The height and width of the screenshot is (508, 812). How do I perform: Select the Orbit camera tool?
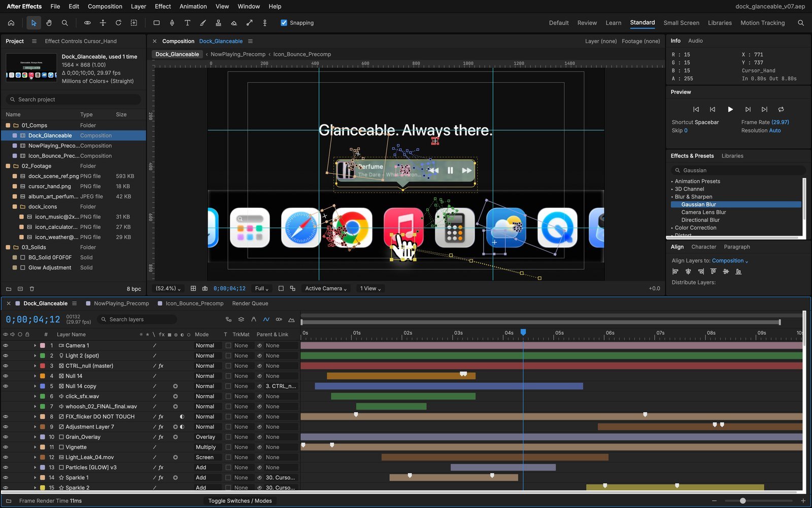tap(87, 23)
